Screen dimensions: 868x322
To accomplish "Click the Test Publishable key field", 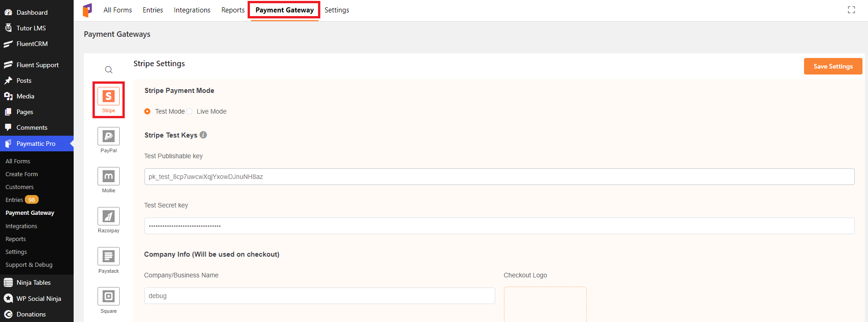I will point(499,177).
